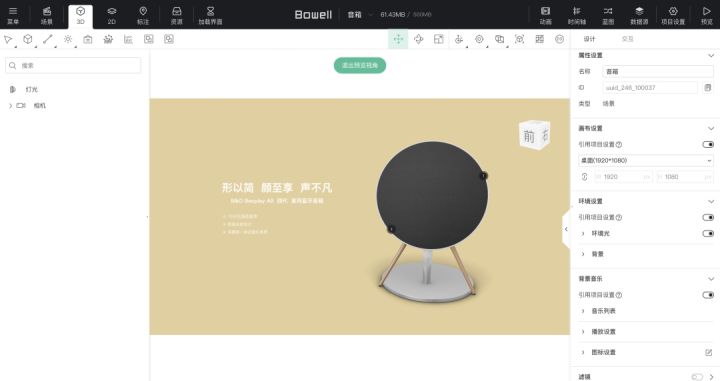Click the 搜索 search field

(73, 66)
